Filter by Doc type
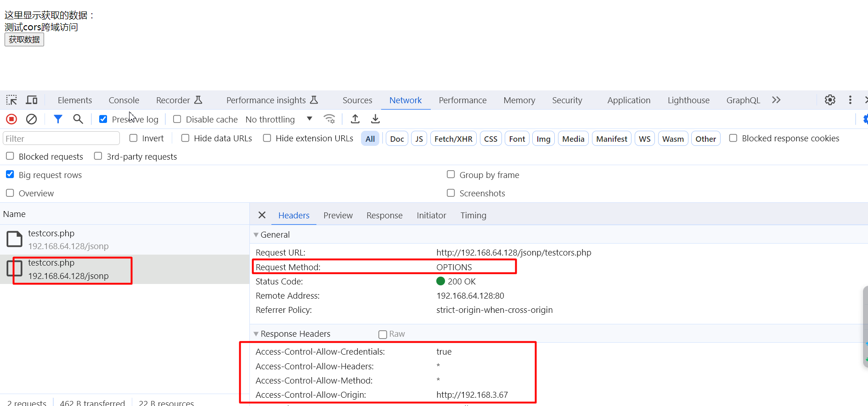 click(x=397, y=139)
